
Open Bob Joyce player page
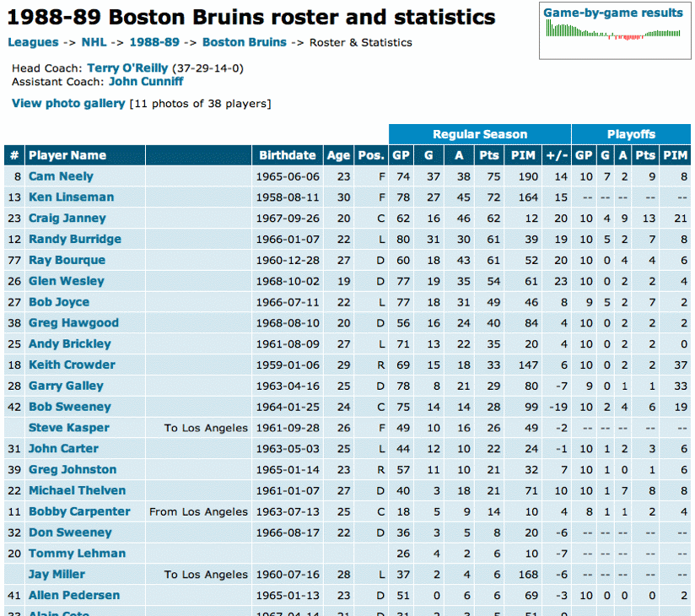(x=59, y=302)
